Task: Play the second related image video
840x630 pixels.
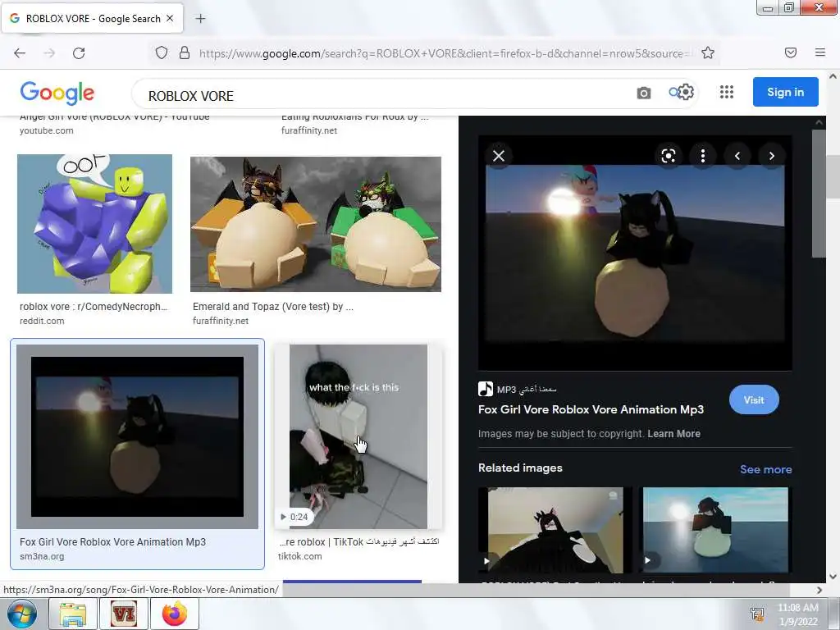Action: 648,560
